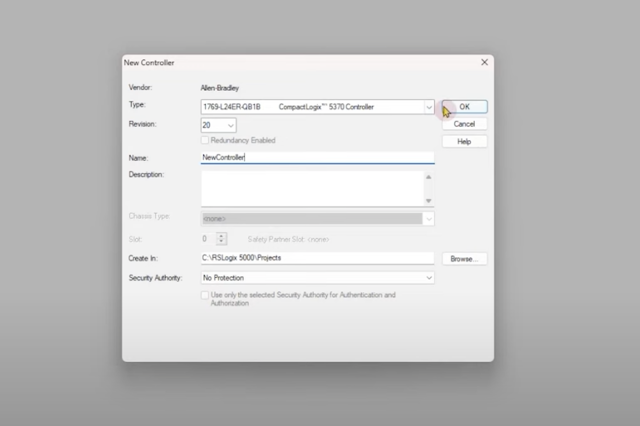Image resolution: width=640 pixels, height=426 pixels.
Task: Enable Use only selected Security Authority
Action: [x=206, y=296]
